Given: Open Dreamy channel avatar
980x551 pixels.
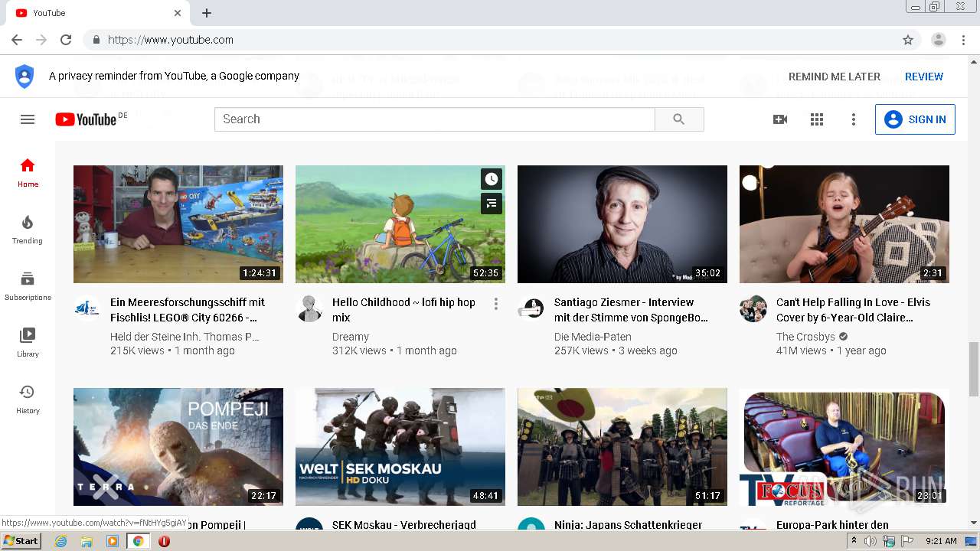Looking at the screenshot, I should pyautogui.click(x=309, y=309).
